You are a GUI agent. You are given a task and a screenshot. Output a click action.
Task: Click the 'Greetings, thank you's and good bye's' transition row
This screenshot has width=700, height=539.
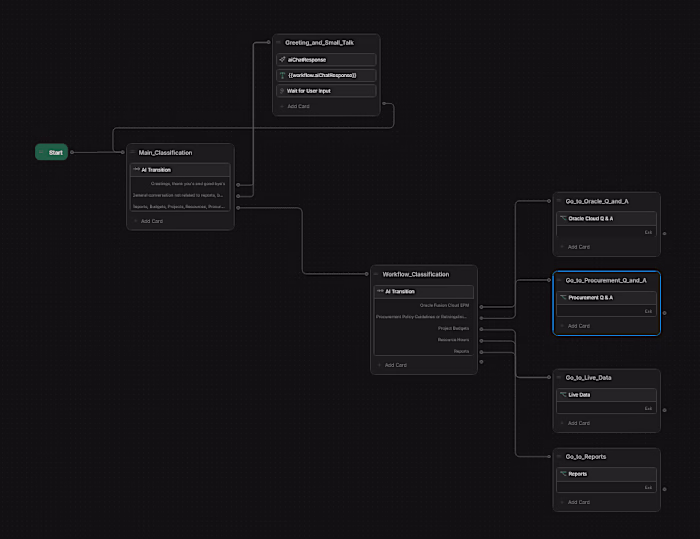(180, 184)
